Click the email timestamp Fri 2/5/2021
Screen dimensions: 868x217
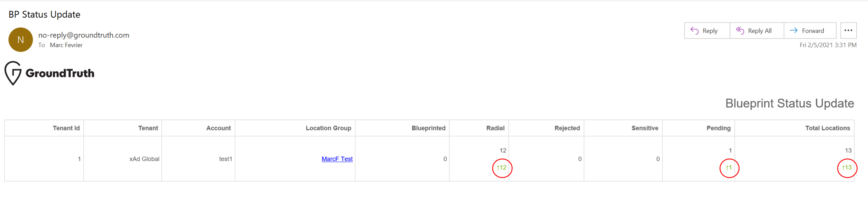coord(828,45)
